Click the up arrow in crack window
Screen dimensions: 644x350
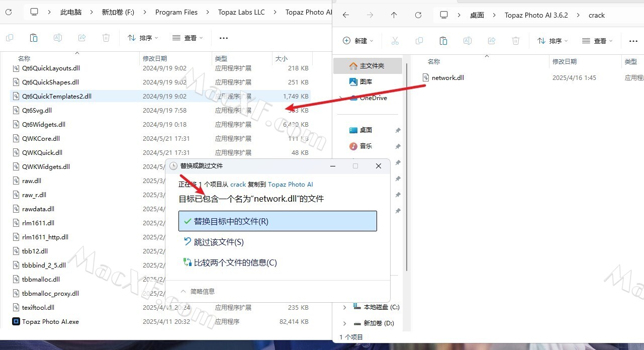(x=394, y=15)
